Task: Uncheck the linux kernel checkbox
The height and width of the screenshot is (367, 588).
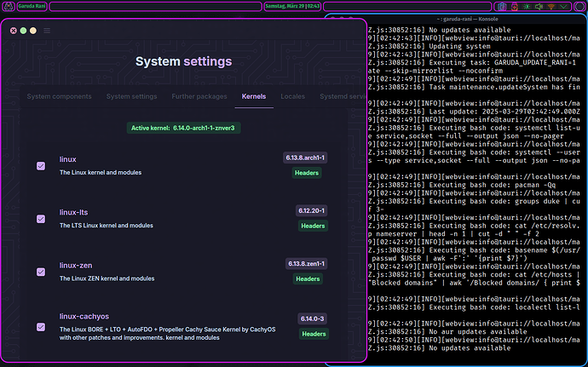Action: point(41,166)
